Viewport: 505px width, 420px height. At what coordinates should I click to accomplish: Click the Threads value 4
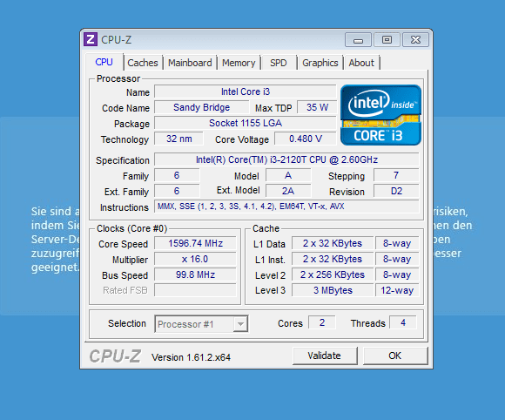(403, 322)
